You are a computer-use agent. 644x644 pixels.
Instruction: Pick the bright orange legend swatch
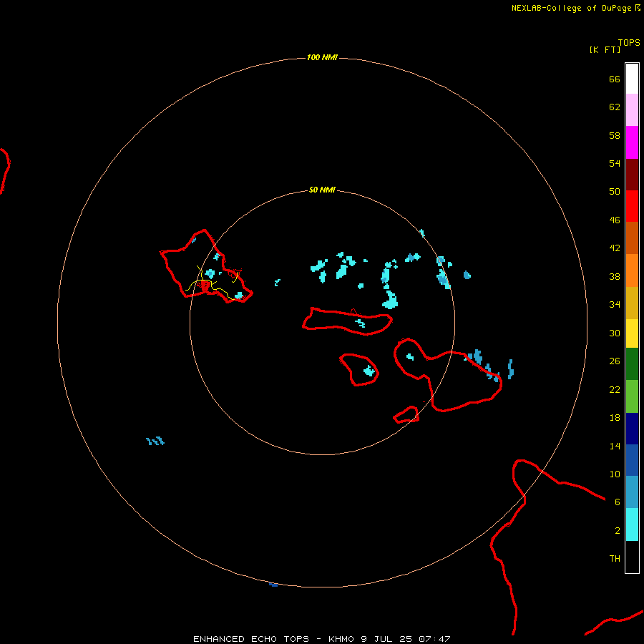(x=632, y=270)
